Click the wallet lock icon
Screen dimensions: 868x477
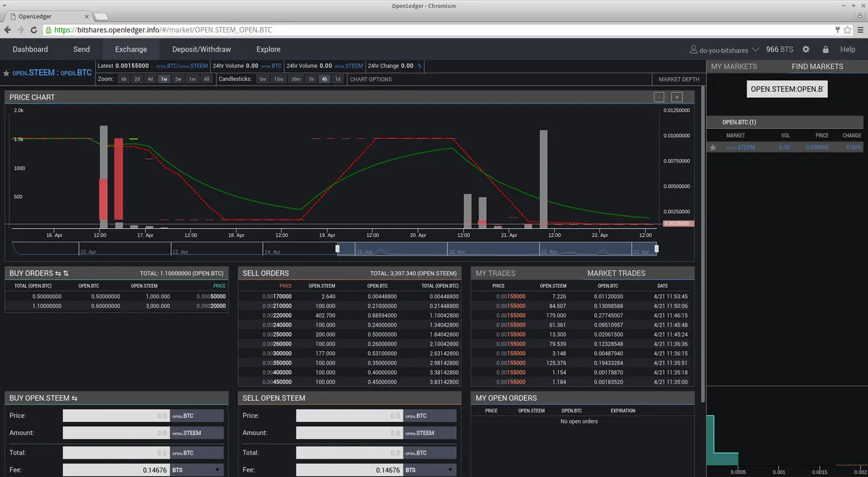(x=825, y=50)
